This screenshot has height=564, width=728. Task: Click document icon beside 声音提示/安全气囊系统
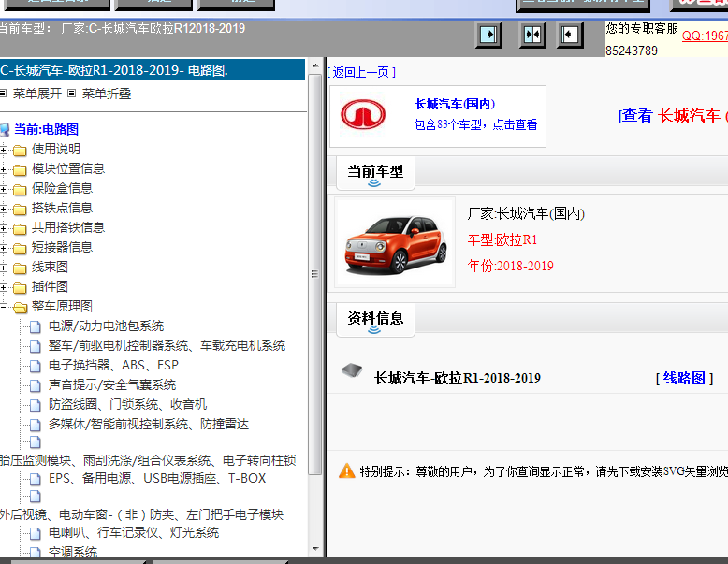(36, 385)
